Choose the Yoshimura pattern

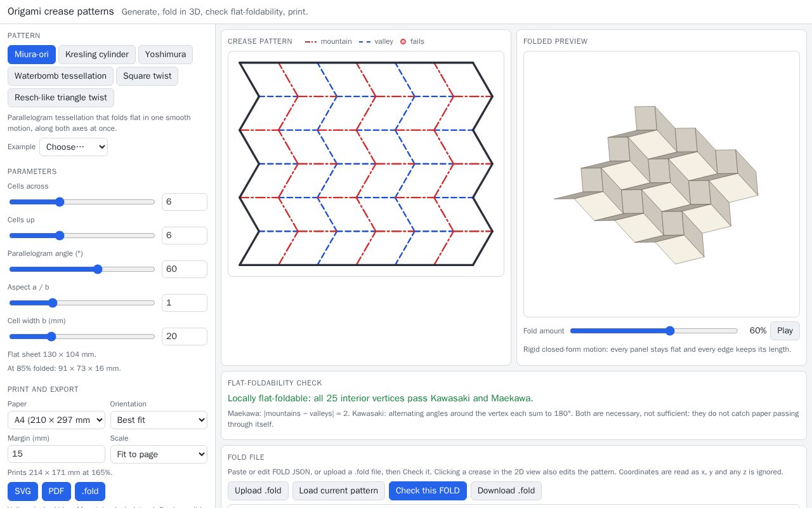click(x=166, y=55)
